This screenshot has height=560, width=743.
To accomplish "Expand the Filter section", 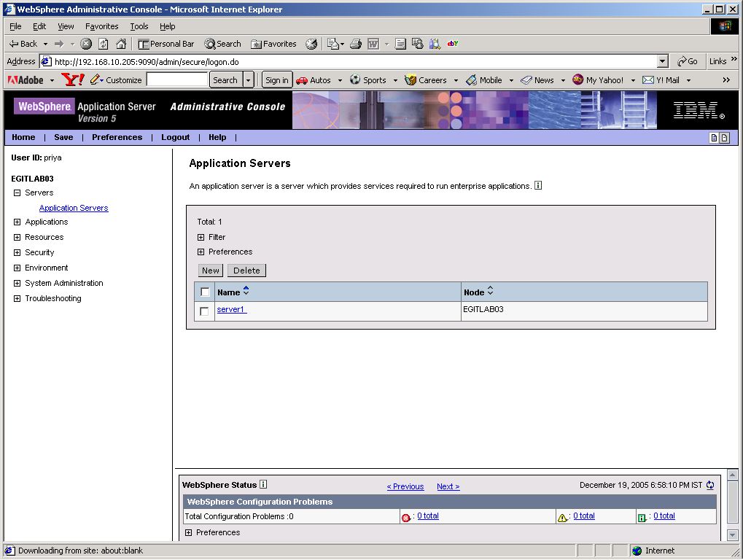I will 201,237.
